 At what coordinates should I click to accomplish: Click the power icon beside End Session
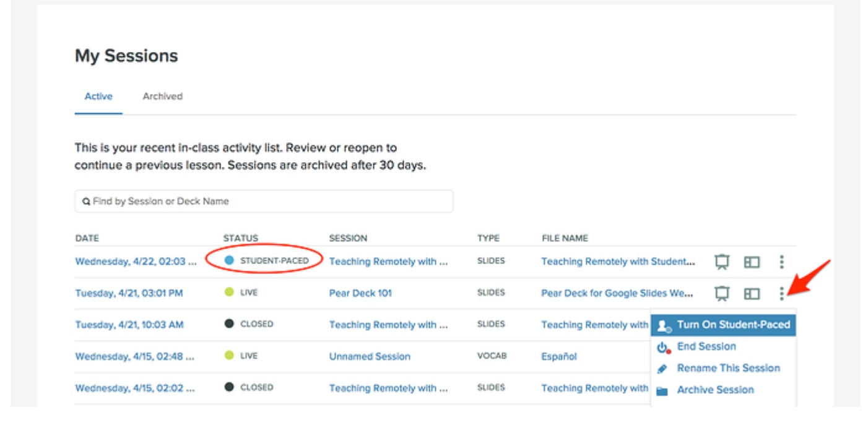coord(664,347)
